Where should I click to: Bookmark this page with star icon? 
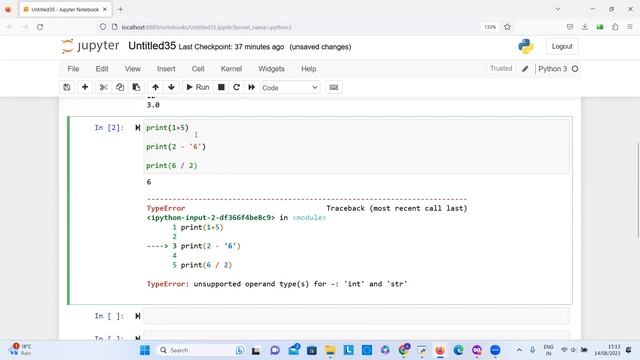[507, 27]
